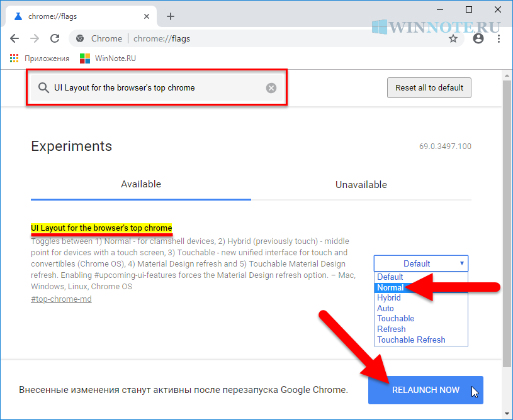Expand the Default dropdown for top chrome layout
The image size is (513, 420).
421,263
